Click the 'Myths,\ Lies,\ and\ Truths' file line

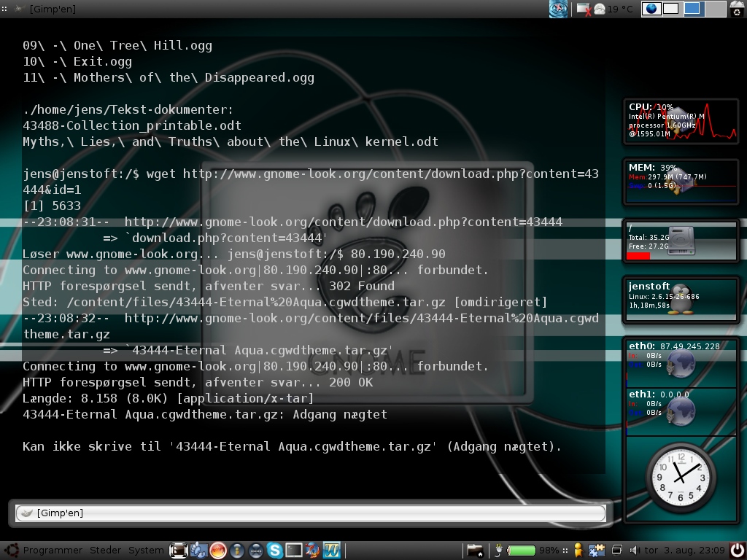[231, 142]
